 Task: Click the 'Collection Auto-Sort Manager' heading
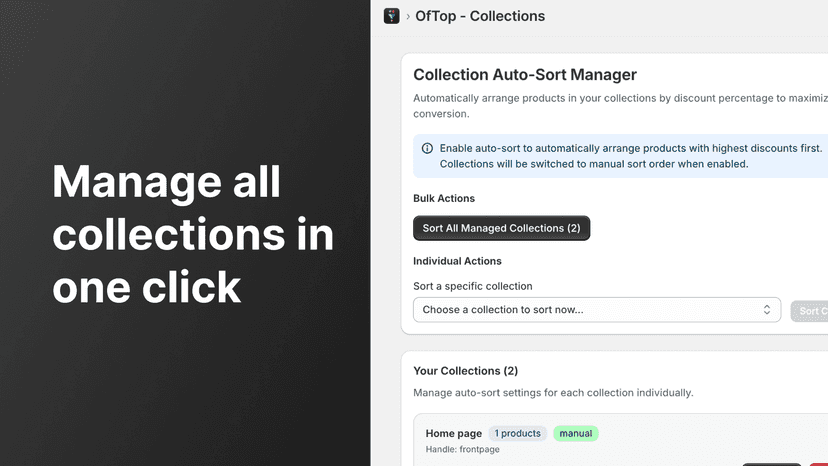(x=525, y=74)
